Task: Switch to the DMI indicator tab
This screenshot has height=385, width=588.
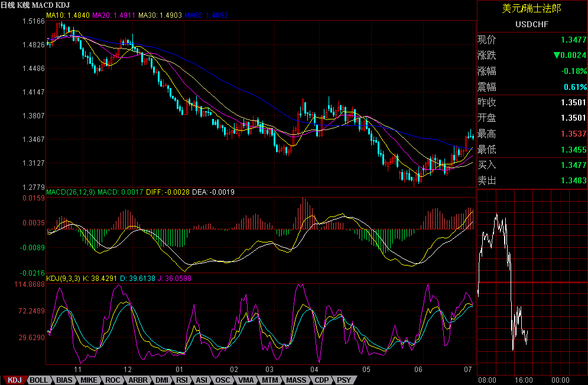Action: click(162, 380)
